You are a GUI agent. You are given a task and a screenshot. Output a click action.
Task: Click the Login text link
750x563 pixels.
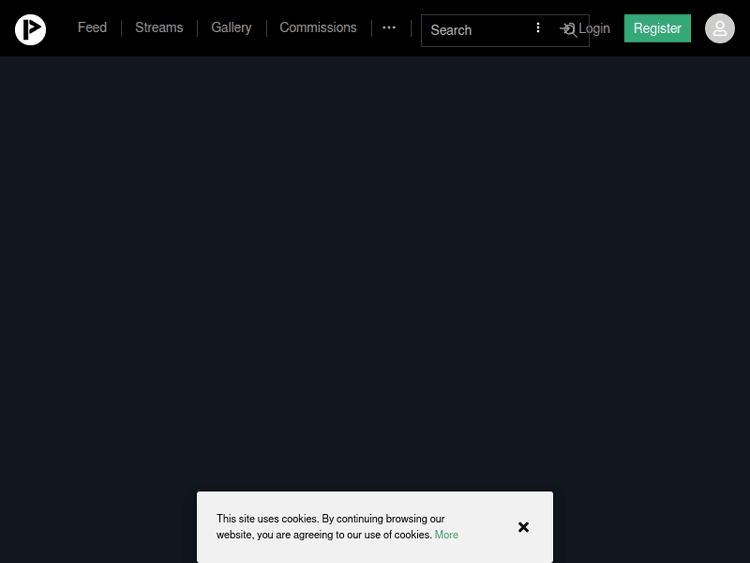tap(596, 28)
